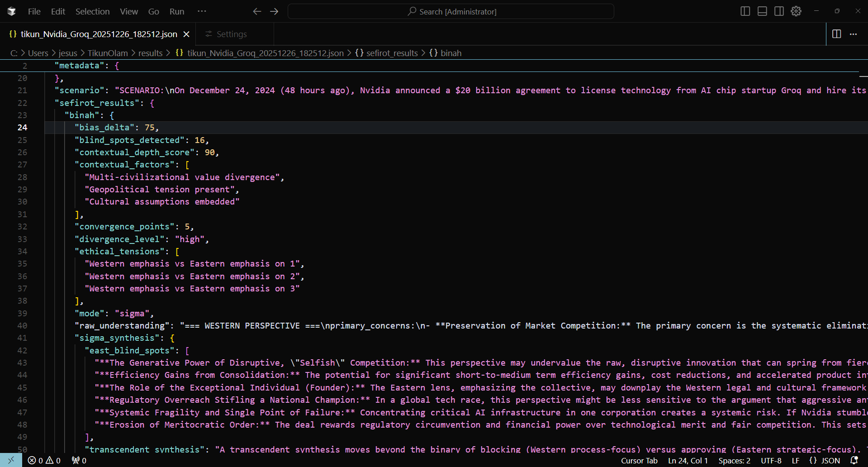This screenshot has width=868, height=467.
Task: Click the Cursor logo in the title bar
Action: tap(11, 11)
